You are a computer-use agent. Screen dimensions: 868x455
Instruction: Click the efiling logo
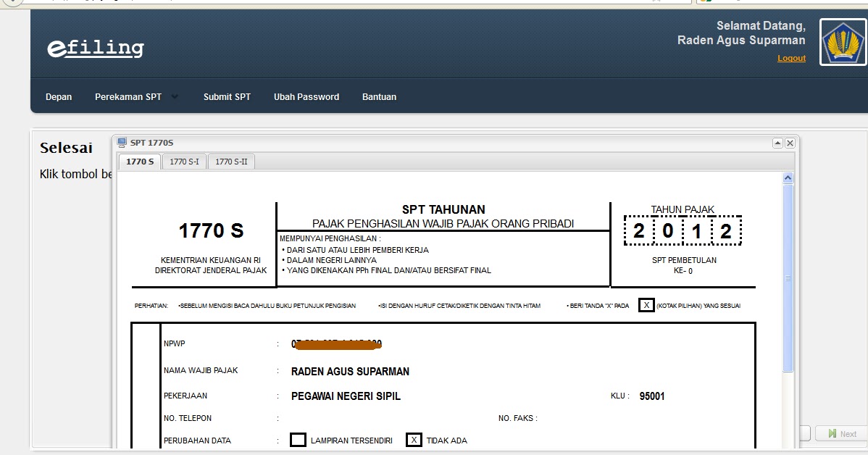tap(95, 48)
